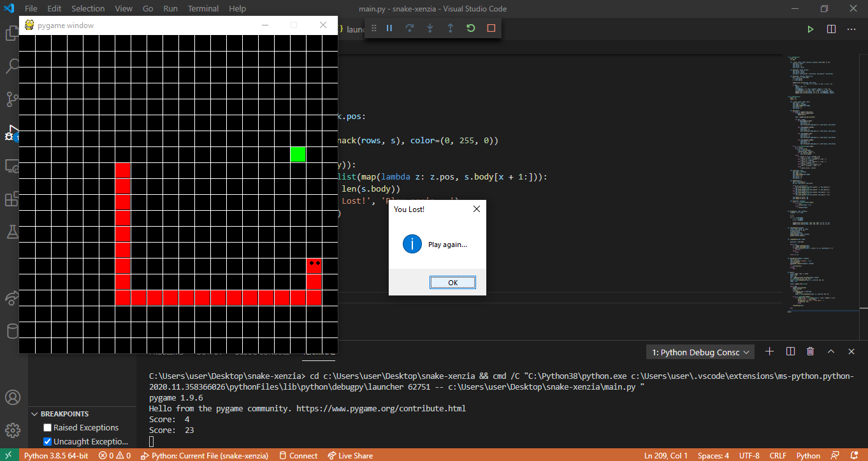The width and height of the screenshot is (868, 461).
Task: Open the Terminal menu
Action: 203,8
